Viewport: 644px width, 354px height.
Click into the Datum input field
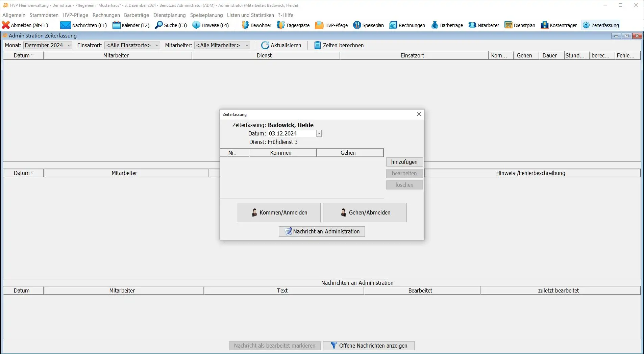coord(292,134)
